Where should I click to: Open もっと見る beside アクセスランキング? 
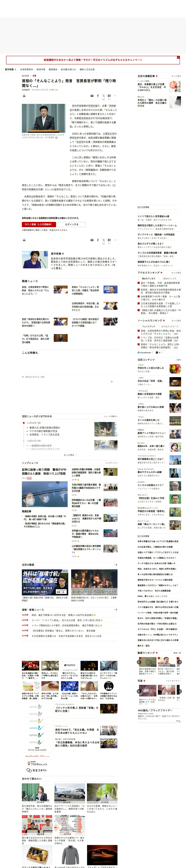tap(176, 273)
